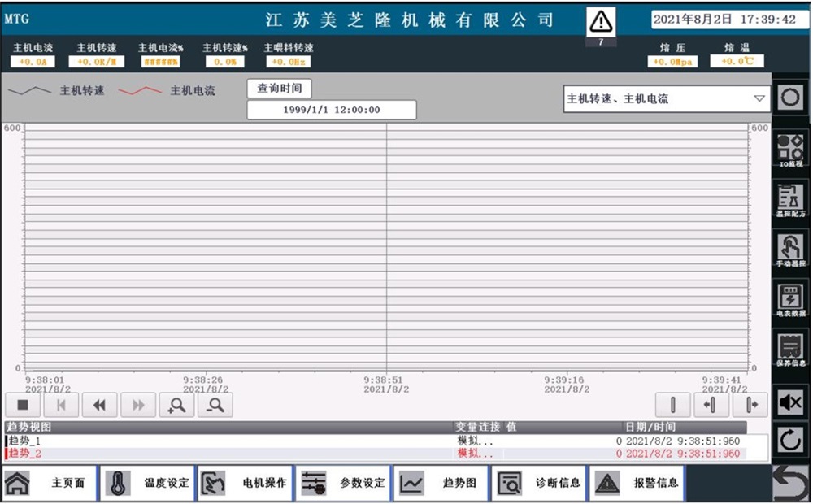Click the circular refresh arrow icon
The height and width of the screenshot is (504, 813).
(x=790, y=441)
